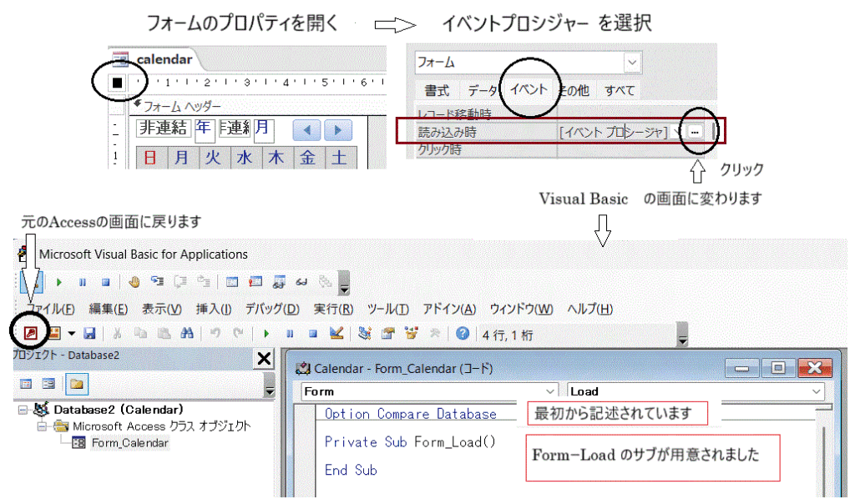
Task: Open the Locals Window icon
Action: (x=232, y=282)
